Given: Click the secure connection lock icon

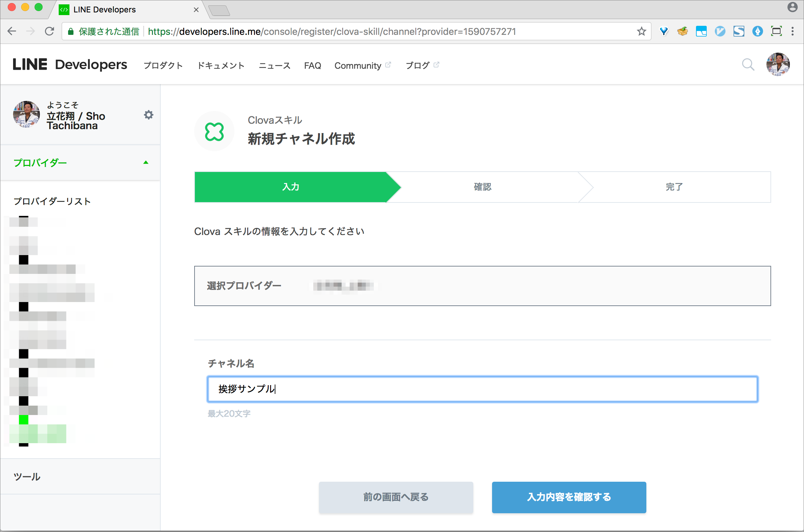Looking at the screenshot, I should 70,32.
